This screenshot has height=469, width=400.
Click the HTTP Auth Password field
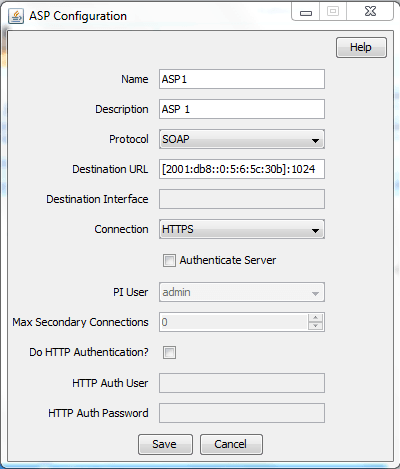pyautogui.click(x=242, y=413)
